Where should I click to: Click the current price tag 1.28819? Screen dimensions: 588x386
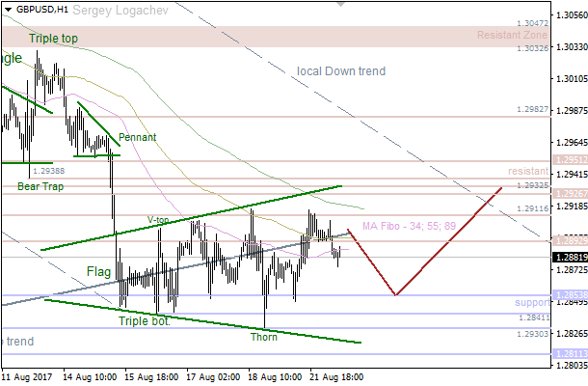568,258
